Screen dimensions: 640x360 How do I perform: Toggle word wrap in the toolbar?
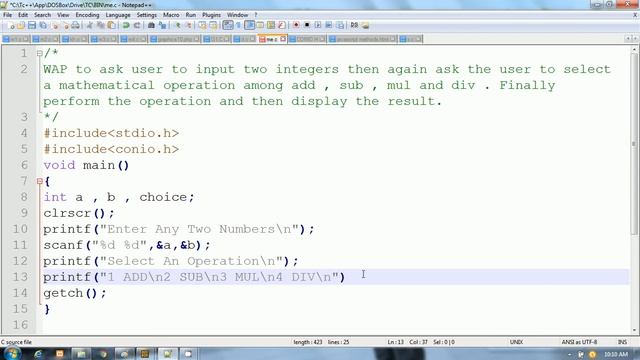click(x=228, y=25)
